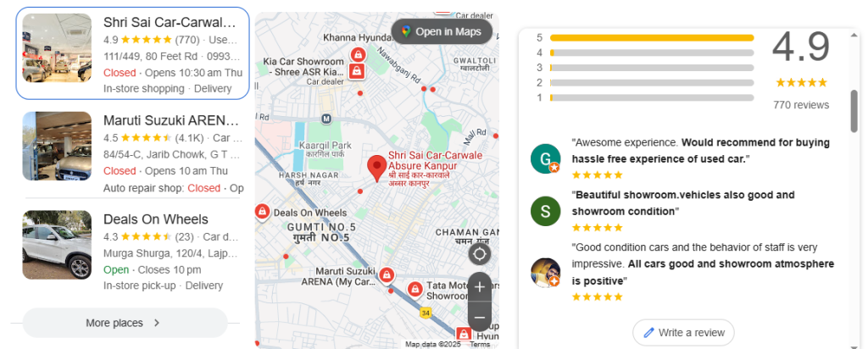Click the Write a review button

[684, 332]
